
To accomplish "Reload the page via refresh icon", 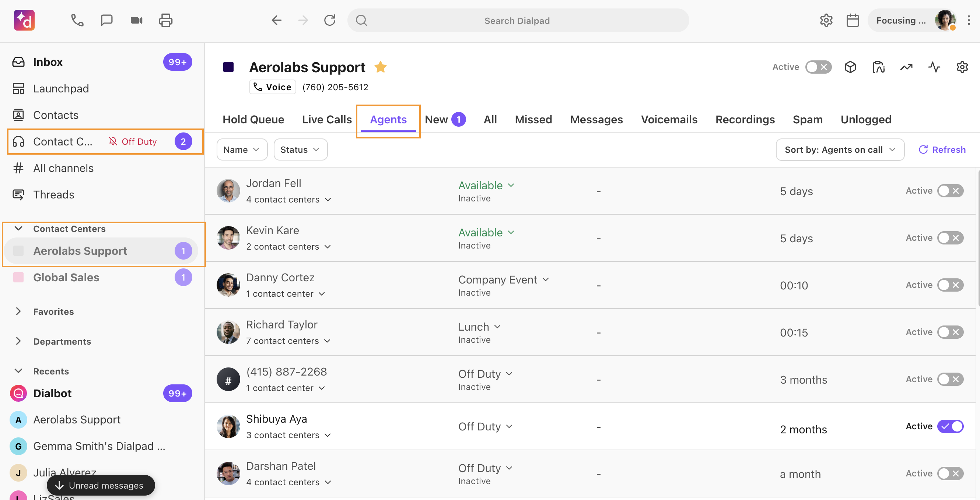I will click(330, 20).
